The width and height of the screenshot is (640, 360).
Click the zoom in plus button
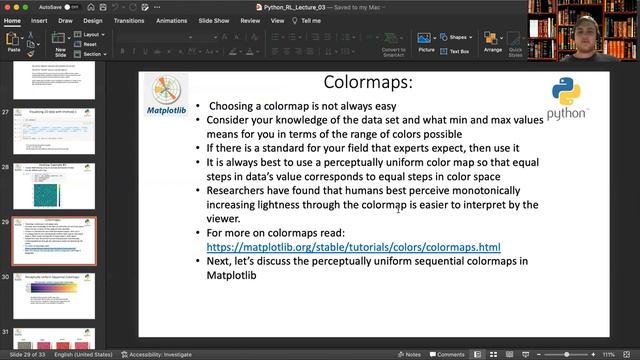tap(593, 354)
